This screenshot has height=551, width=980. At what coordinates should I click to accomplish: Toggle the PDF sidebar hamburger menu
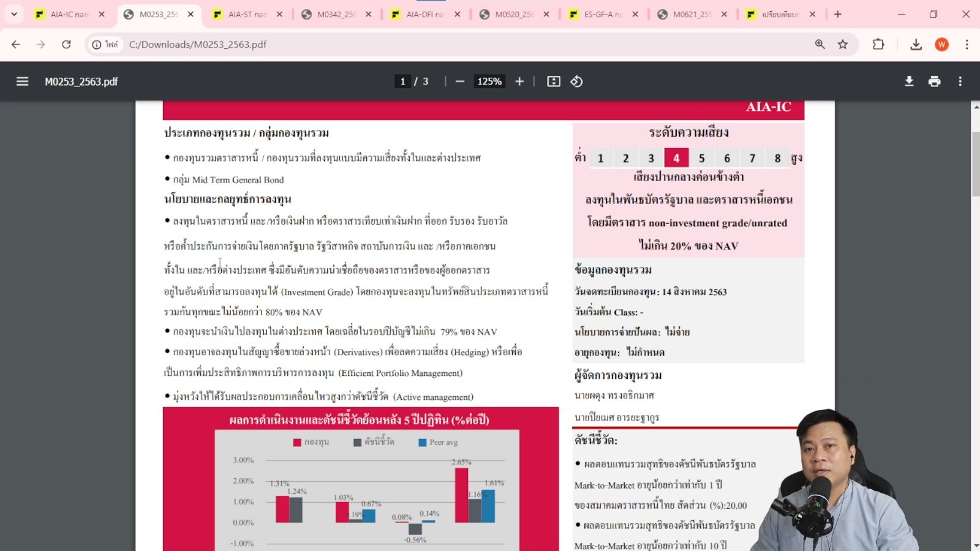pos(23,81)
